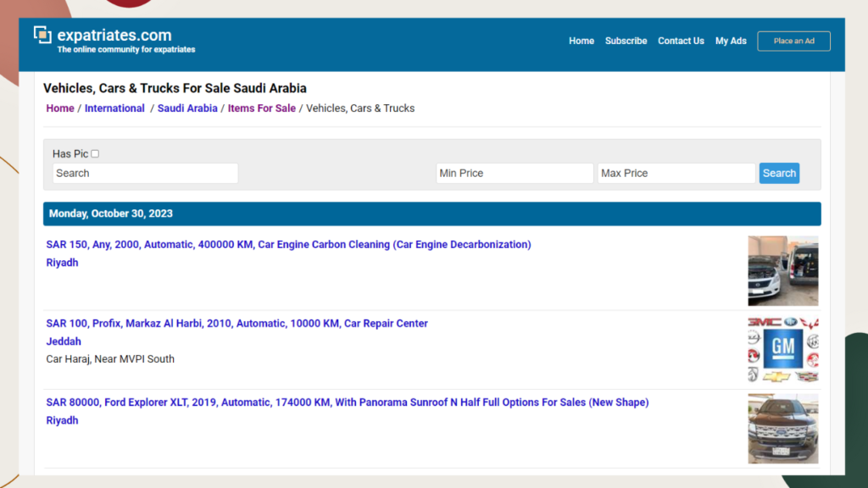Open the carbon cleaning listing photo

tap(782, 271)
